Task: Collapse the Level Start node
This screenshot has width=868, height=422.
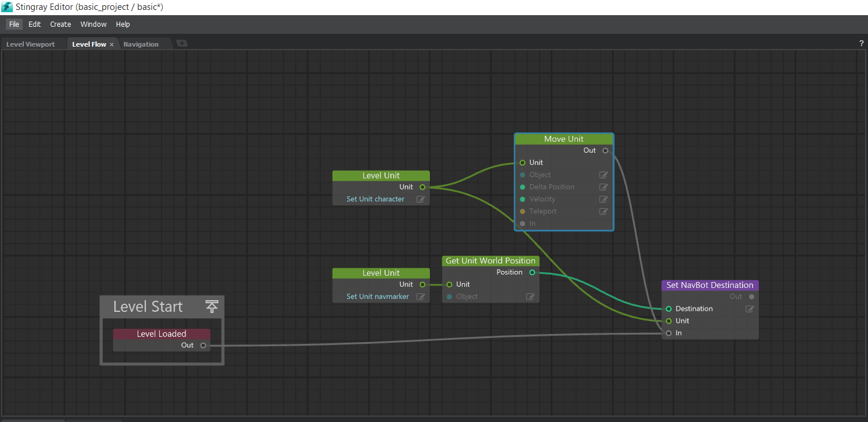Action: point(212,306)
